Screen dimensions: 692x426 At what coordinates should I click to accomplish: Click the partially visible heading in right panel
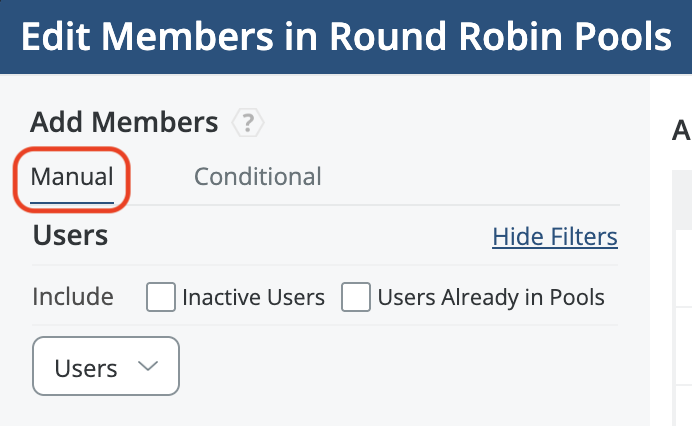(681, 130)
